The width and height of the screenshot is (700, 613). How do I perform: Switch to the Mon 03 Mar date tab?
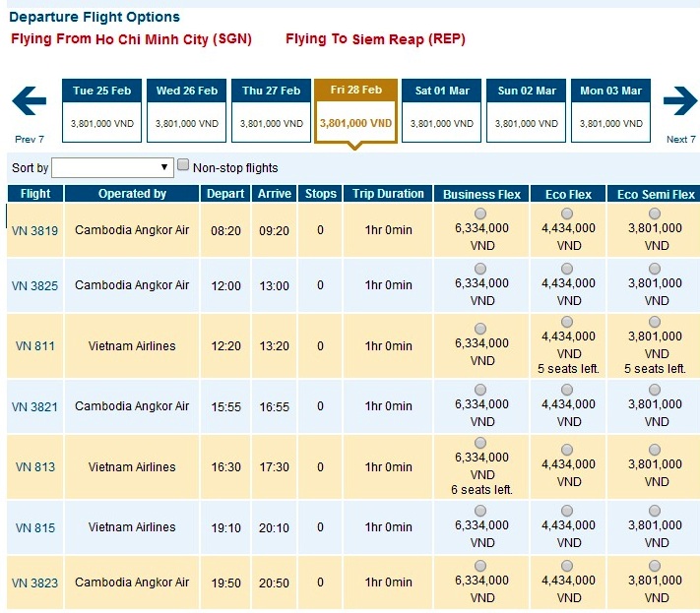[610, 108]
